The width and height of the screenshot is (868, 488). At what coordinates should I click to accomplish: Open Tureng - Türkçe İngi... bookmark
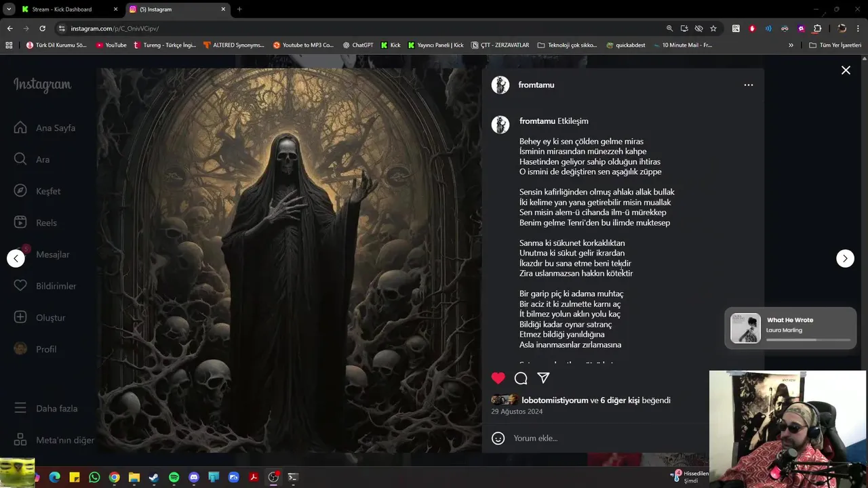coord(165,45)
